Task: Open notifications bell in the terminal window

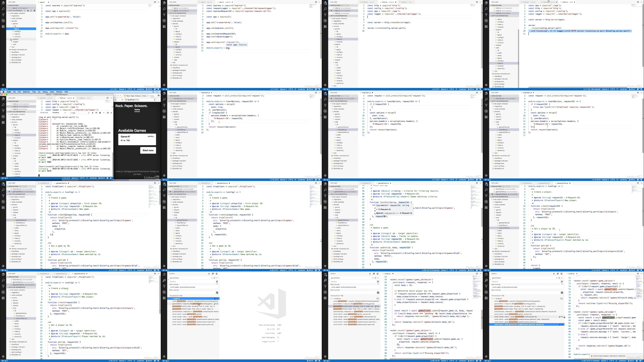Action: pyautogui.click(x=111, y=179)
